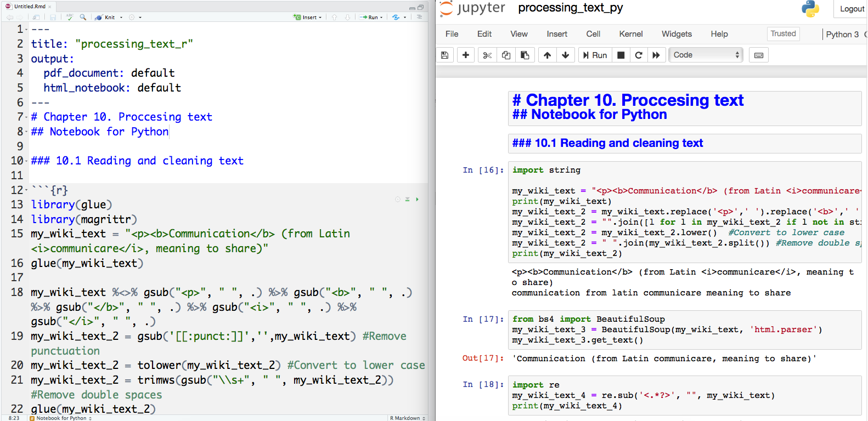Insert cell below with plus icon
This screenshot has width=868, height=421.
466,55
